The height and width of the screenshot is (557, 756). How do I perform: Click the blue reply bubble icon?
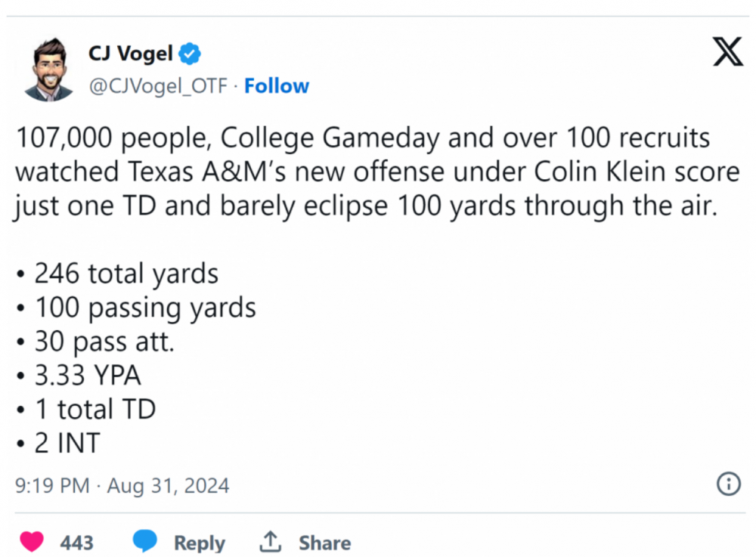pyautogui.click(x=145, y=541)
